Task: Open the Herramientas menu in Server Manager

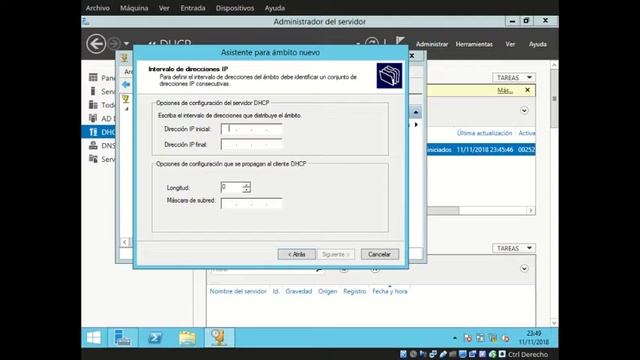Action: 474,44
